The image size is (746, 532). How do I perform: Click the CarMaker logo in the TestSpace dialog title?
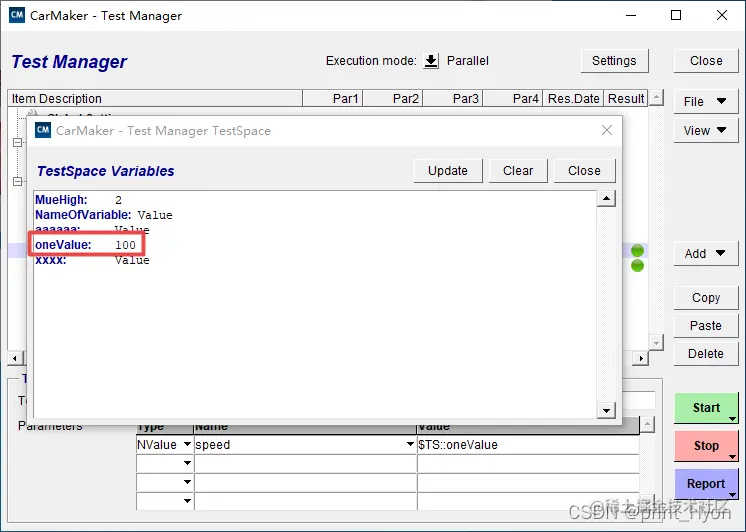tap(43, 130)
